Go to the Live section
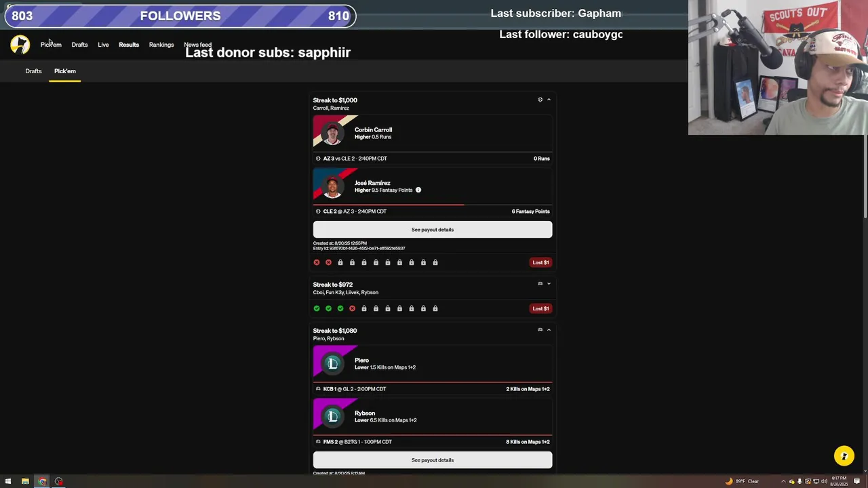868x488 pixels. coord(103,45)
